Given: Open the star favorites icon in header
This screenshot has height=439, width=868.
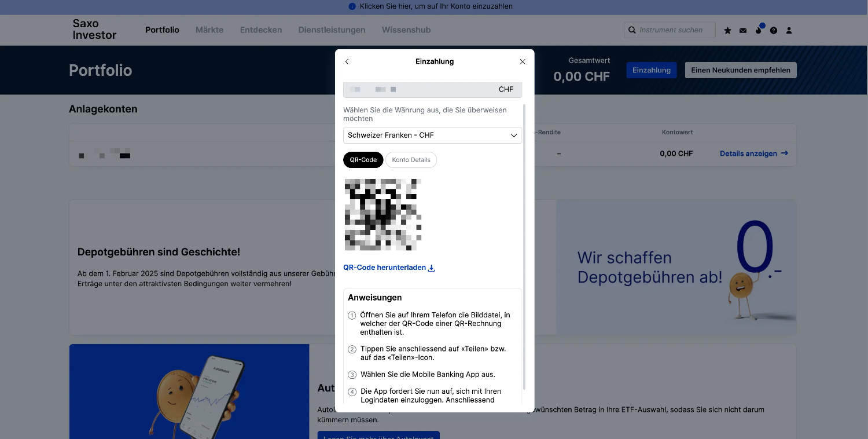Looking at the screenshot, I should point(727,30).
